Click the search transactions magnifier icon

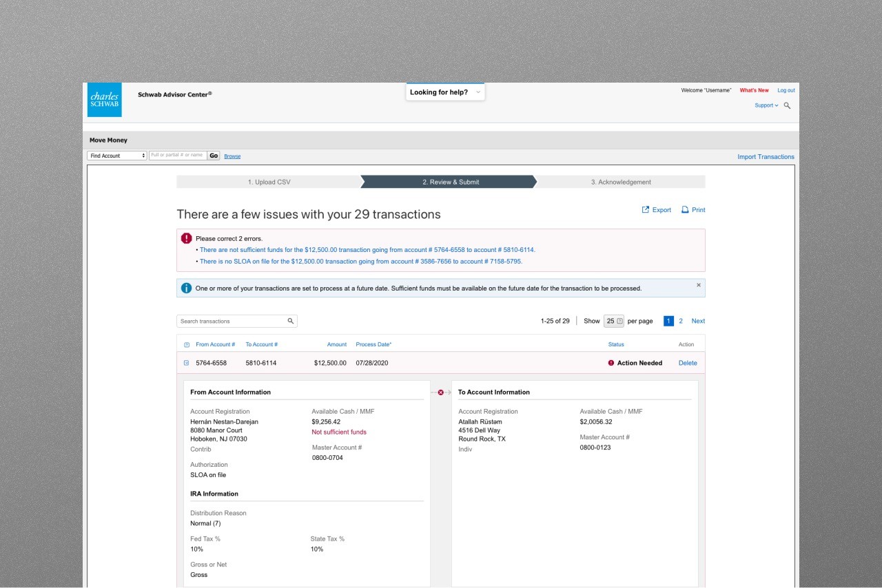pyautogui.click(x=291, y=321)
